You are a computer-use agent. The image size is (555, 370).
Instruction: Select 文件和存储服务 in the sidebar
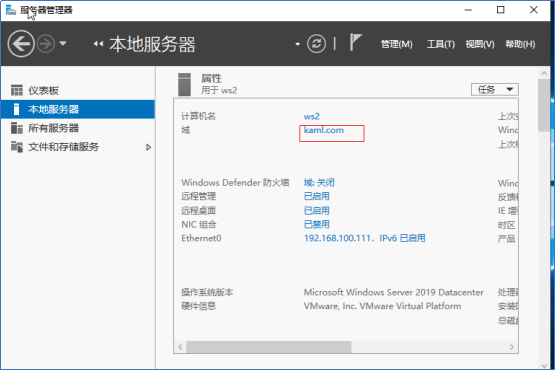[x=78, y=147]
